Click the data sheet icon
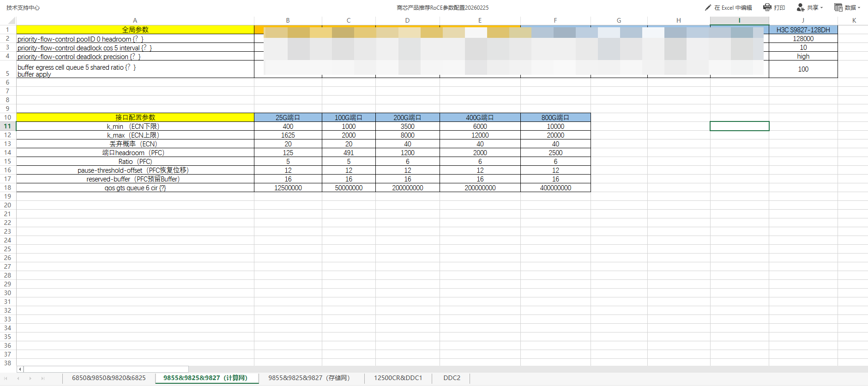Screen dimensions: 868x387 pos(838,7)
